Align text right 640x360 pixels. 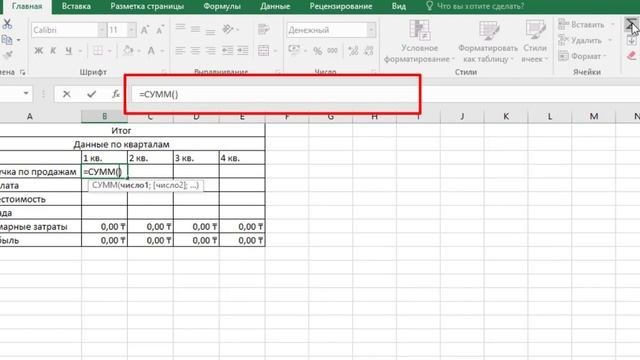(210, 51)
